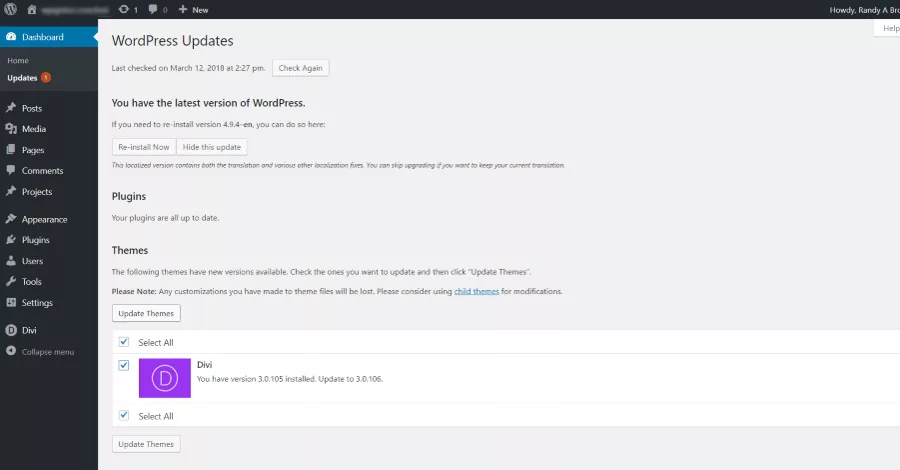Click the updates refresh icon in admin bar
Image resolution: width=900 pixels, height=470 pixels.
coord(123,9)
